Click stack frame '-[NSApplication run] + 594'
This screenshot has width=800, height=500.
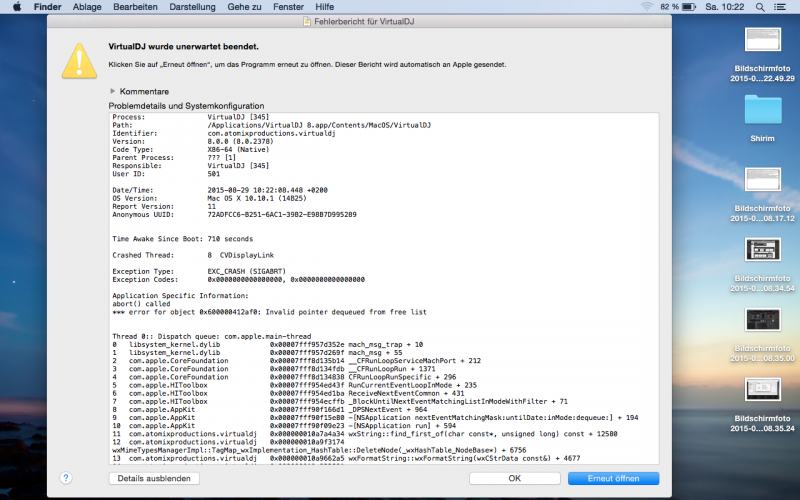pos(402,426)
